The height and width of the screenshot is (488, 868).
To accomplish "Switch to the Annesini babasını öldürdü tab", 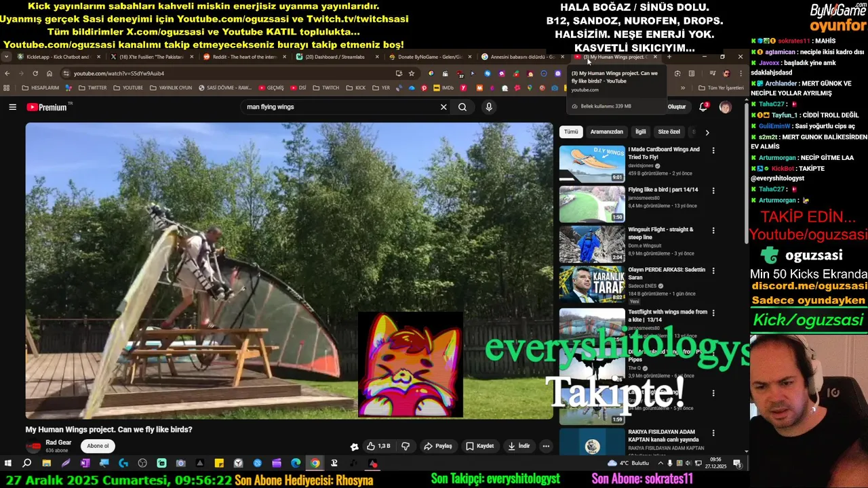I will click(x=521, y=57).
